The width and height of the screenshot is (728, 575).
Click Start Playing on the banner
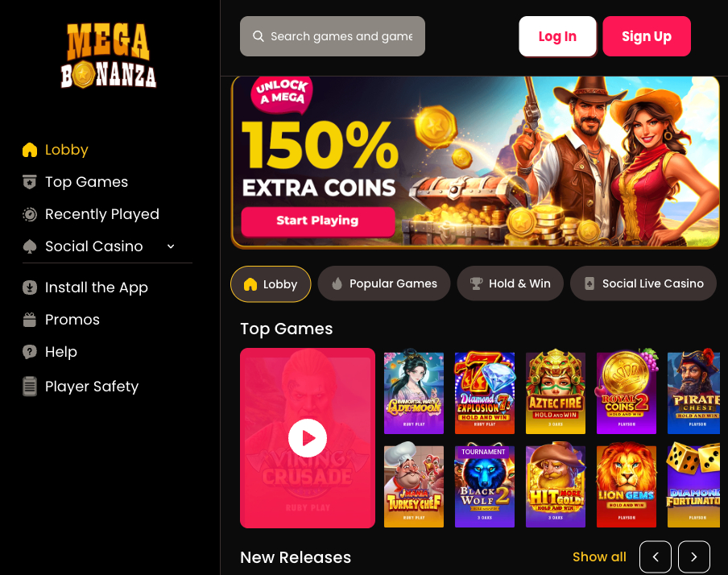(318, 221)
